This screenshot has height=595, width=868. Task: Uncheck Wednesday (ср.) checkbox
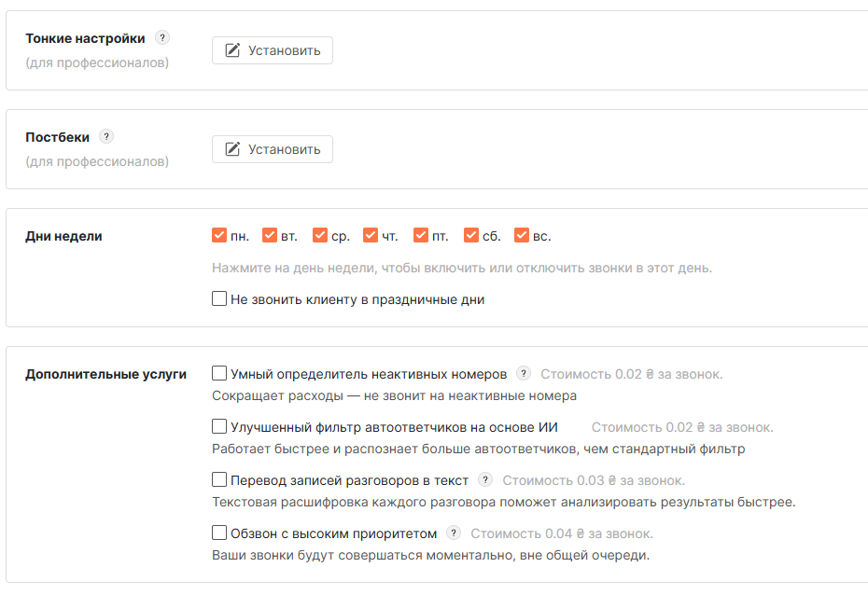[320, 235]
